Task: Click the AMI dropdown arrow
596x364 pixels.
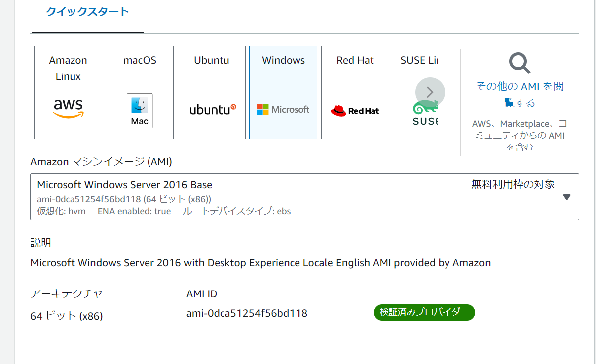Action: (x=567, y=197)
